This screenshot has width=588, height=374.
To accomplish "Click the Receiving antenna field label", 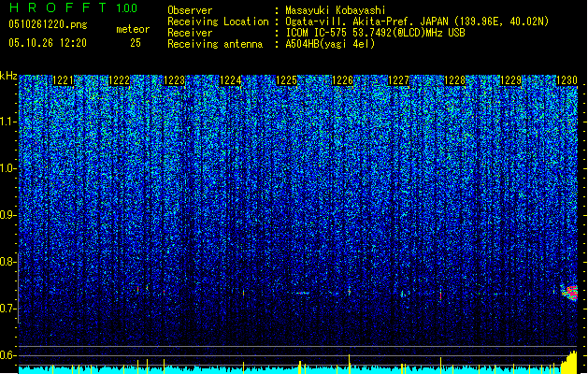I will (215, 44).
